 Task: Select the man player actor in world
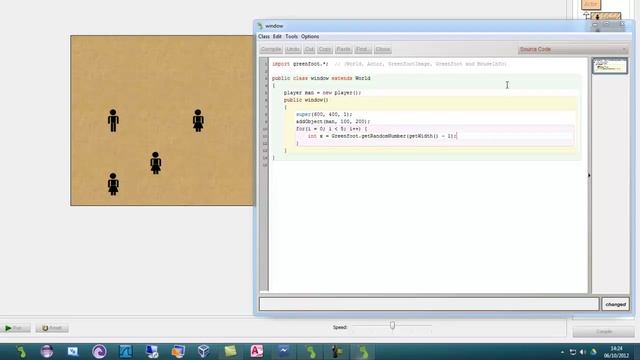pyautogui.click(x=113, y=120)
